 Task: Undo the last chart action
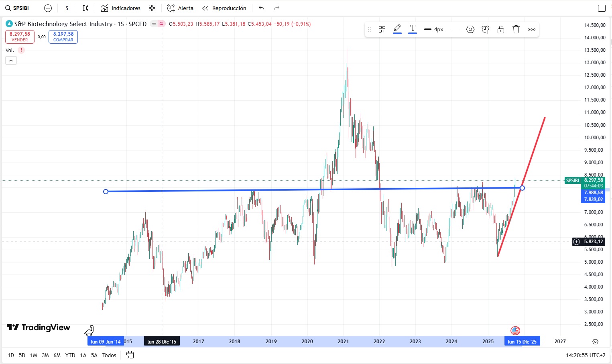click(261, 8)
